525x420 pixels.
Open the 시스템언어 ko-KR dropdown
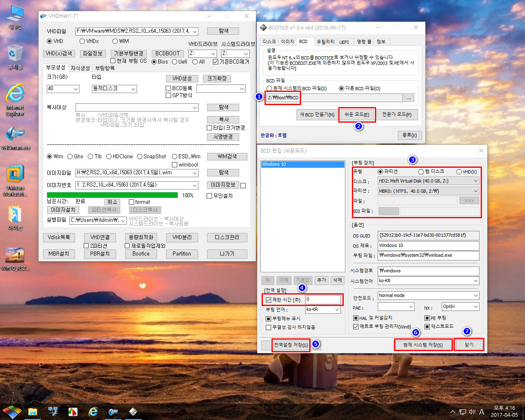click(x=475, y=281)
